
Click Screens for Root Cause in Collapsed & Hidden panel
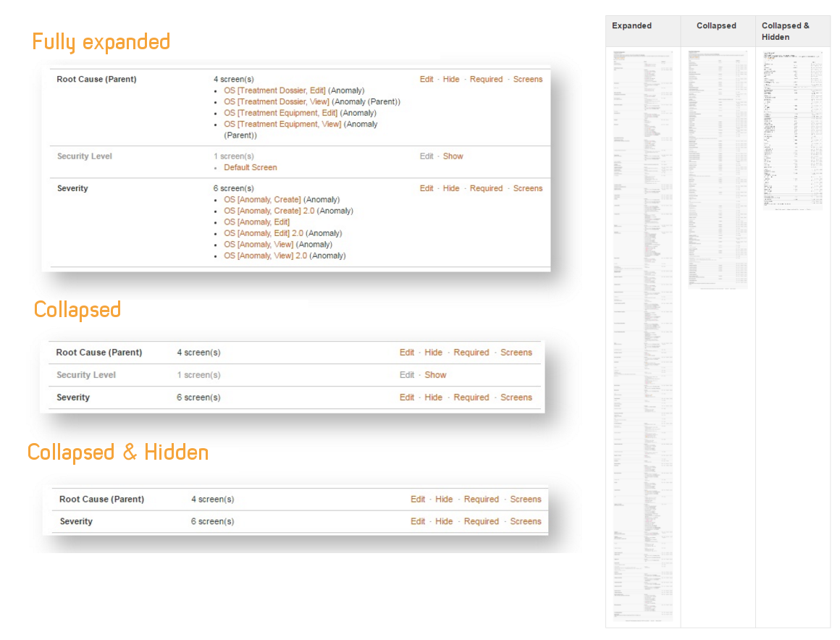tap(526, 499)
